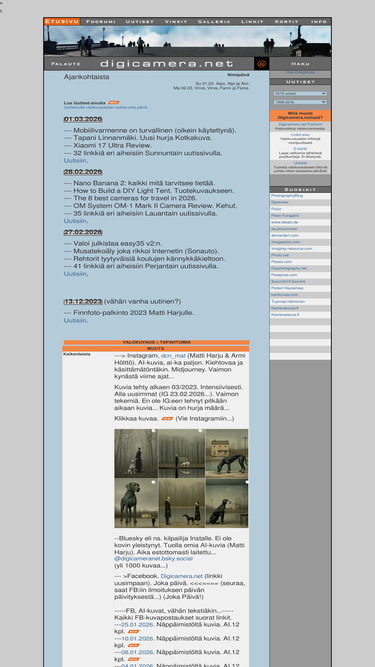Open the 1998-2018 news archive dropdown
375x667 pixels.
pos(300,102)
